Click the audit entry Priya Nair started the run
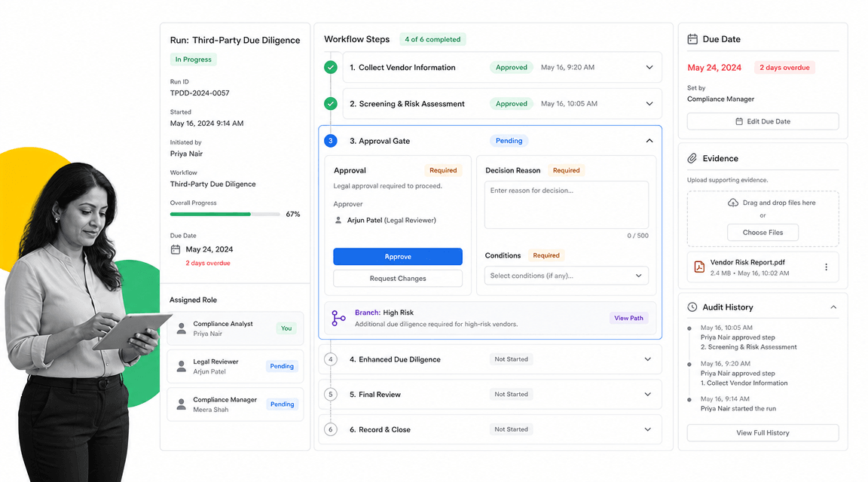 pyautogui.click(x=738, y=408)
